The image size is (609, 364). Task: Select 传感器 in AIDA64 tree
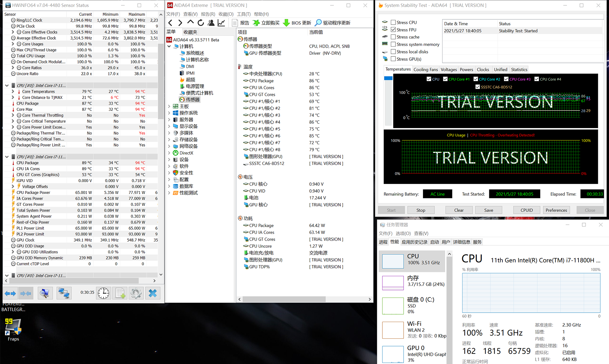[189, 100]
